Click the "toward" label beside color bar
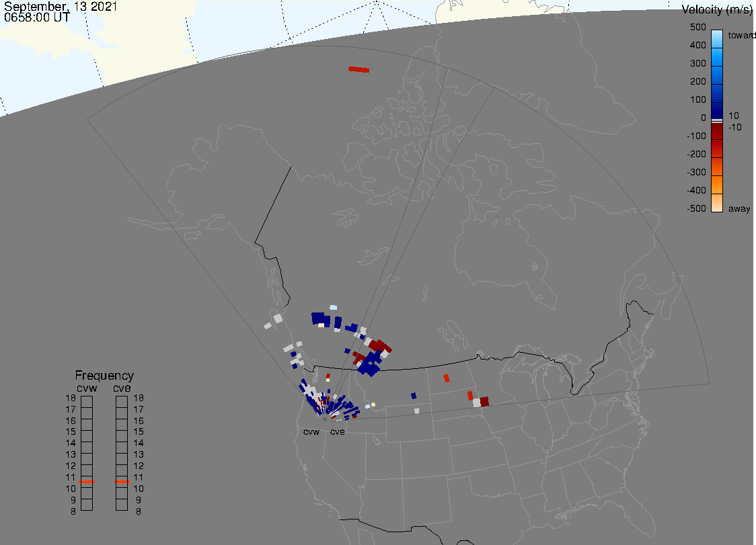The width and height of the screenshot is (756, 545). (x=741, y=35)
